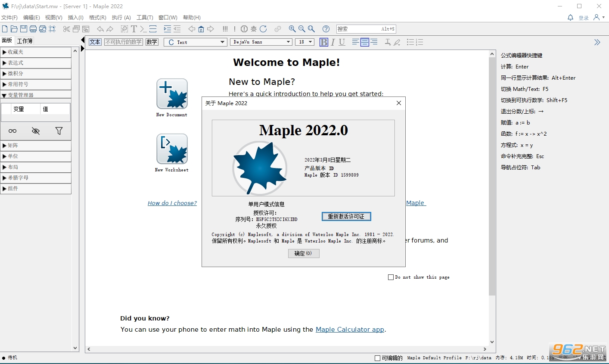
Task: Insert a Maple prompt with the > icon
Action: pyautogui.click(x=143, y=29)
